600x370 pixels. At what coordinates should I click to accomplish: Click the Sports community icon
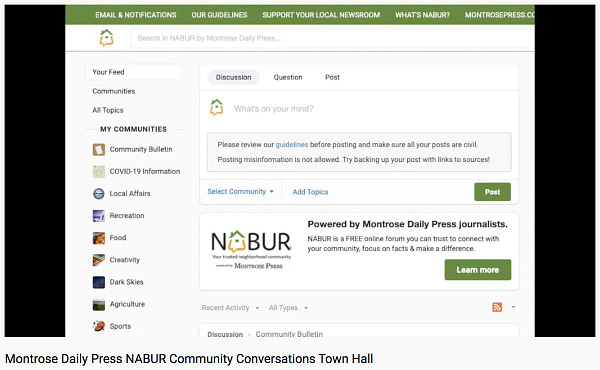(99, 326)
